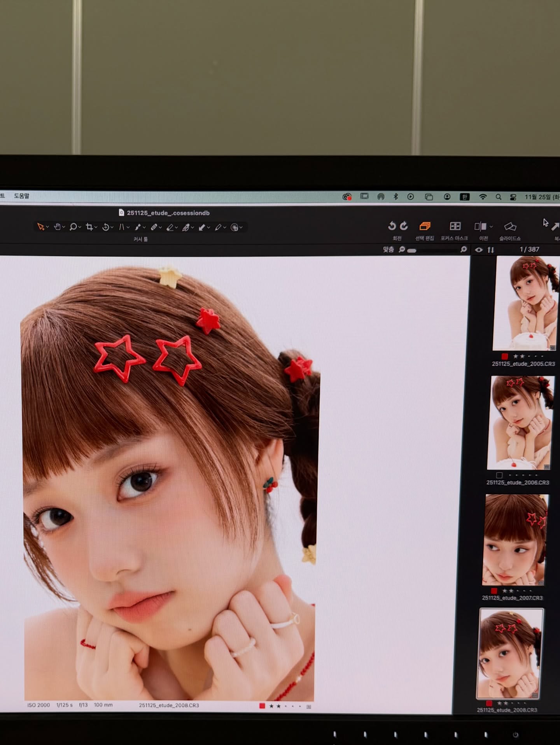The width and height of the screenshot is (560, 745).
Task: Set color tag on 251125_etude_2006.CR3 thumbnail
Action: point(499,475)
